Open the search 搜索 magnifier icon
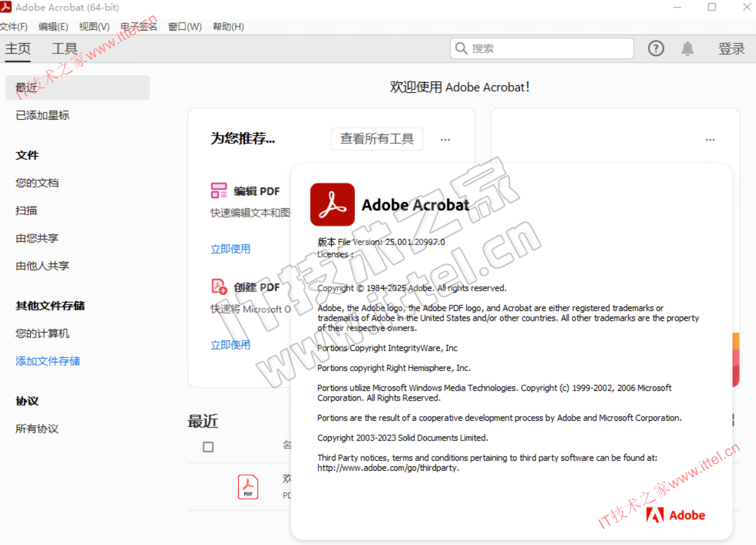This screenshot has width=756, height=545. pyautogui.click(x=461, y=48)
